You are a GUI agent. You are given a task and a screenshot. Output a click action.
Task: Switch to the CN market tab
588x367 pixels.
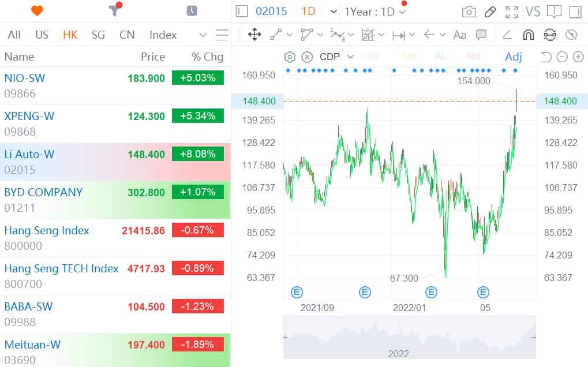pos(126,35)
